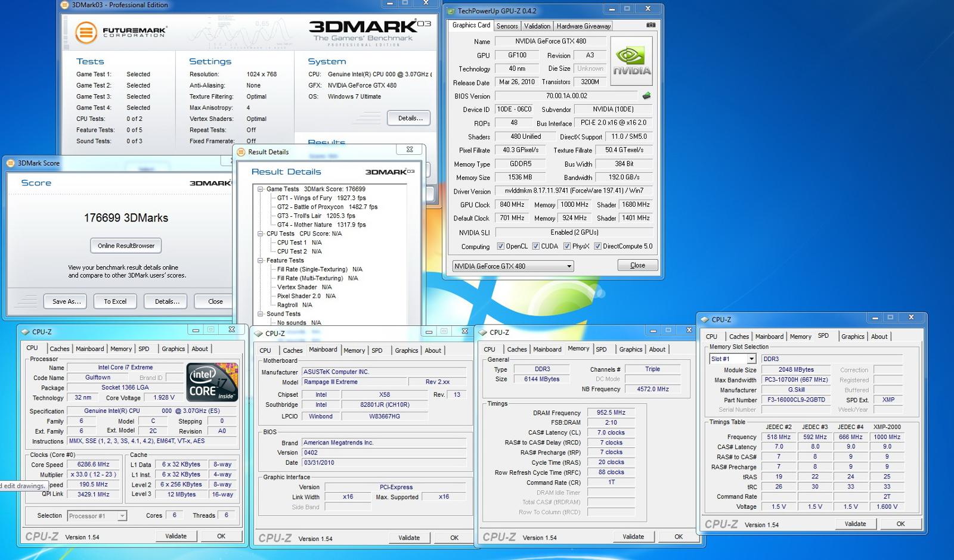Click the 3DMark Score window title icon
This screenshot has height=560, width=954.
(11, 163)
